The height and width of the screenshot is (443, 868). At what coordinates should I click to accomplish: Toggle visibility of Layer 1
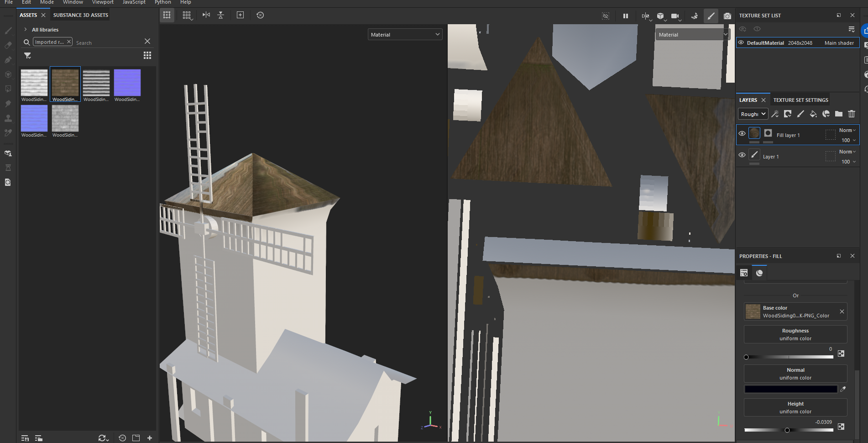742,155
